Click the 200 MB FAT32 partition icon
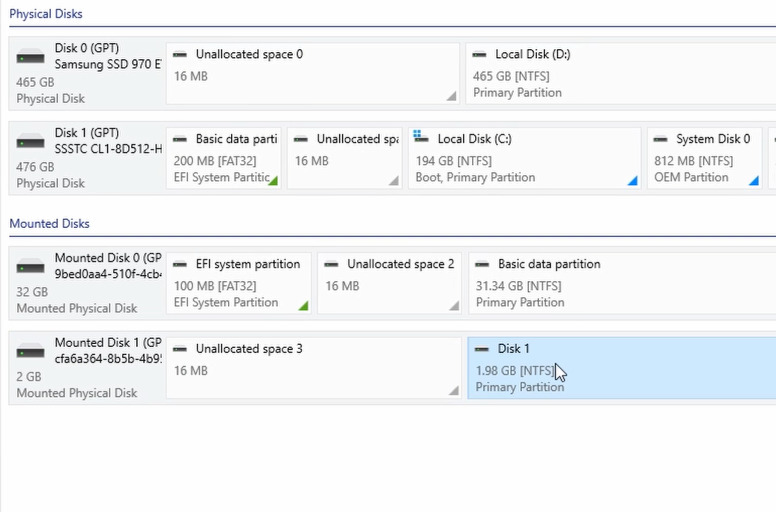Image resolution: width=776 pixels, height=512 pixels. tap(180, 139)
